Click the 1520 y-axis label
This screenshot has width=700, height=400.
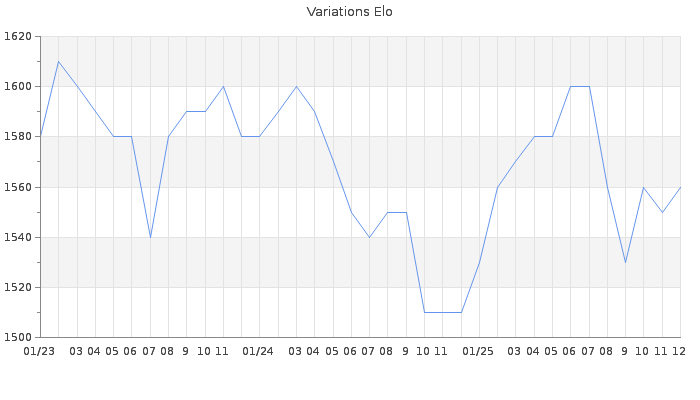pyautogui.click(x=17, y=287)
